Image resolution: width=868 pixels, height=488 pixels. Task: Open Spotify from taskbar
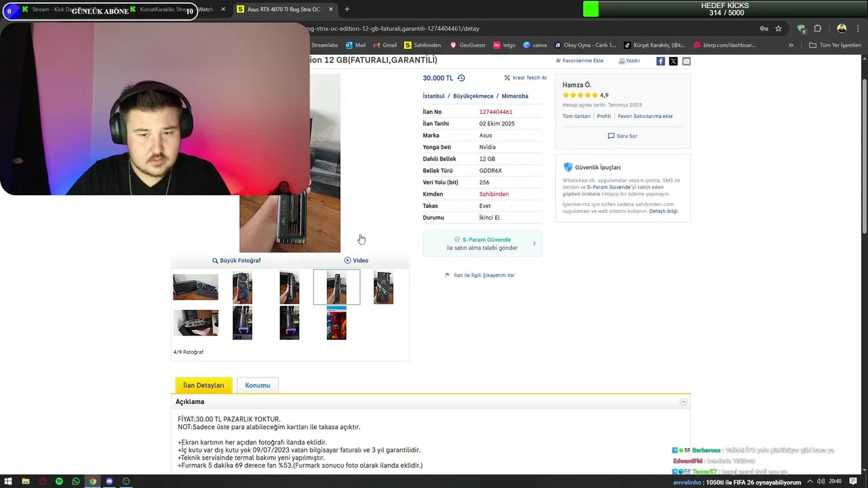click(59, 481)
